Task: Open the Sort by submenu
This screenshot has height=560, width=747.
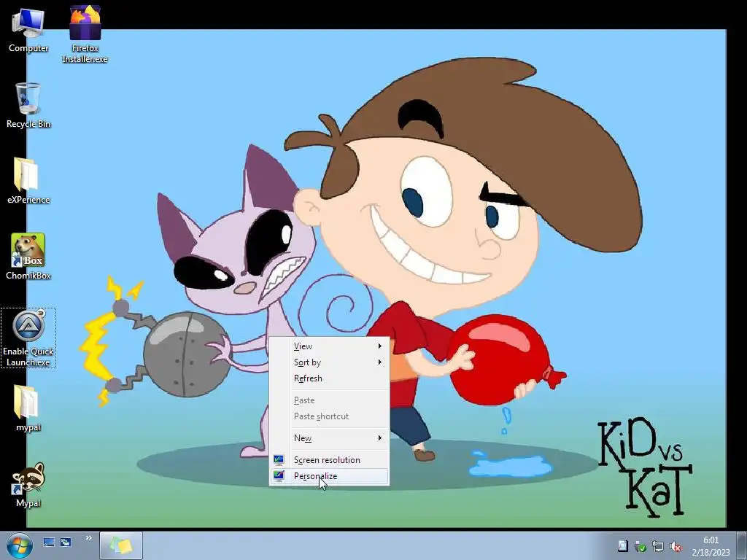Action: point(329,362)
